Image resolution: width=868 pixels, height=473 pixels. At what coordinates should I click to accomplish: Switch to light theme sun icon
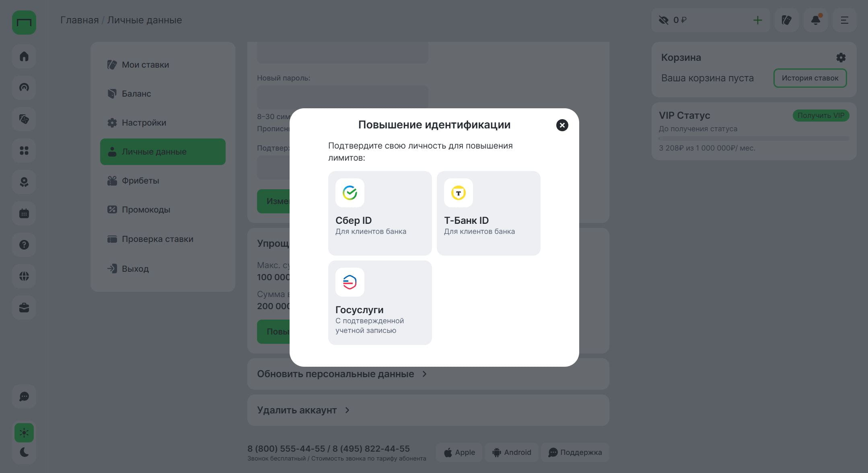(24, 433)
